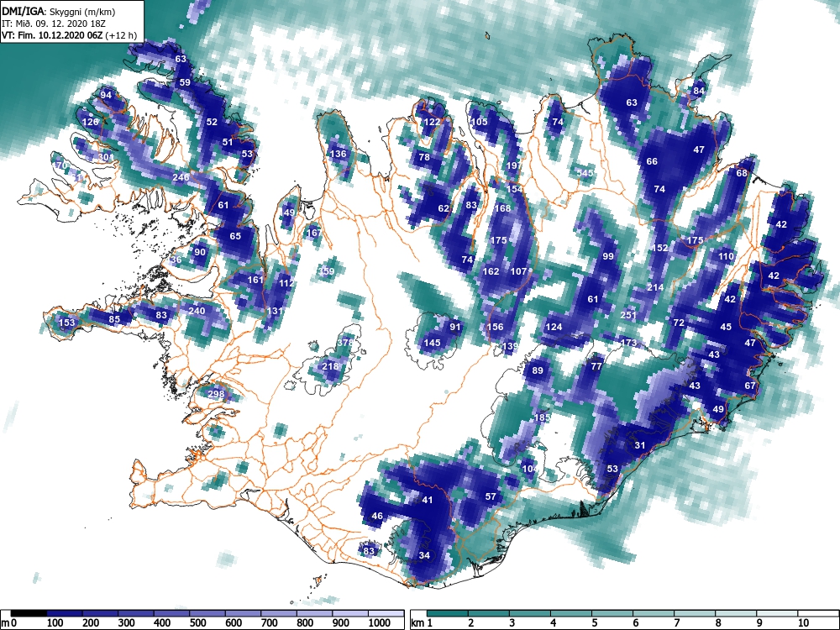Click the map value '161'
This screenshot has height=630, width=840.
coord(255,280)
